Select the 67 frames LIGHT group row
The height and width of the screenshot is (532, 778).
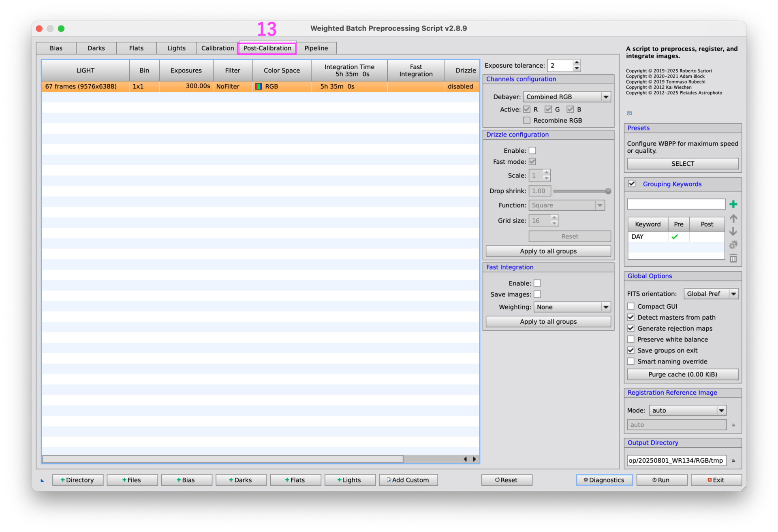click(x=260, y=86)
